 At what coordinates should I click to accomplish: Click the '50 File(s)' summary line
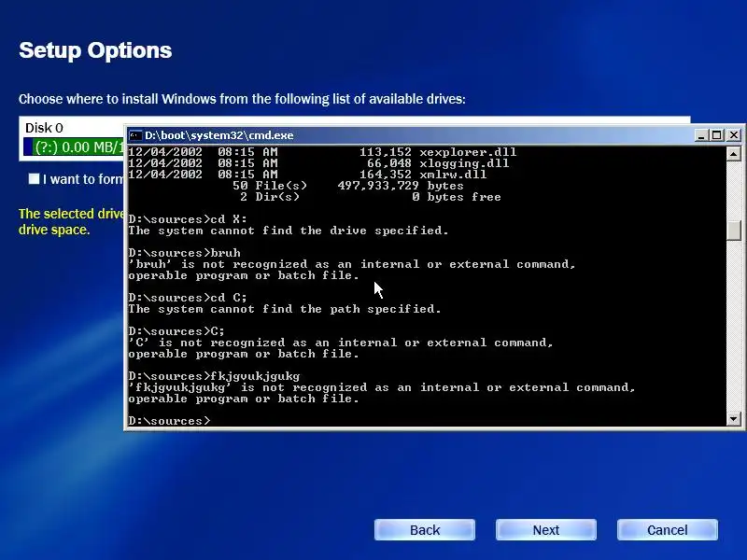click(x=347, y=186)
